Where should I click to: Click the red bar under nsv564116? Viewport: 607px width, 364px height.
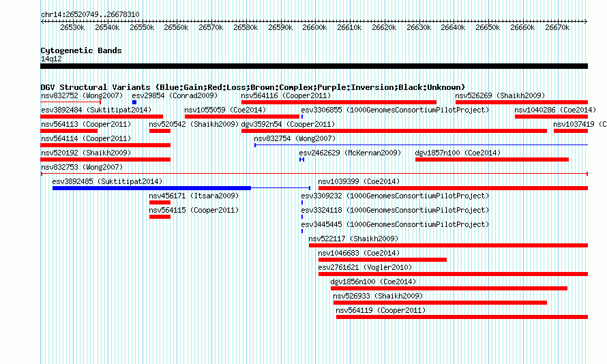click(339, 102)
